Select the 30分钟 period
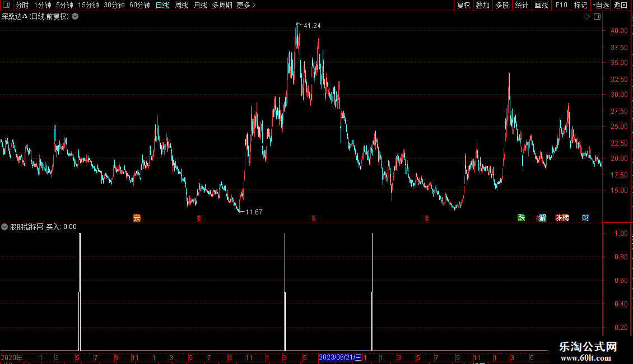Image resolution: width=633 pixels, height=364 pixels. (x=114, y=5)
